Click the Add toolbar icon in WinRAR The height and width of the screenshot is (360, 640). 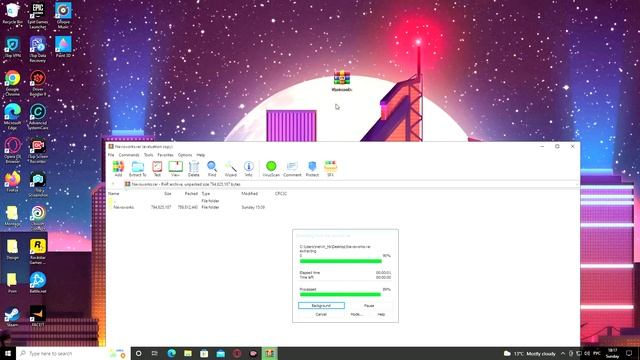(x=118, y=169)
